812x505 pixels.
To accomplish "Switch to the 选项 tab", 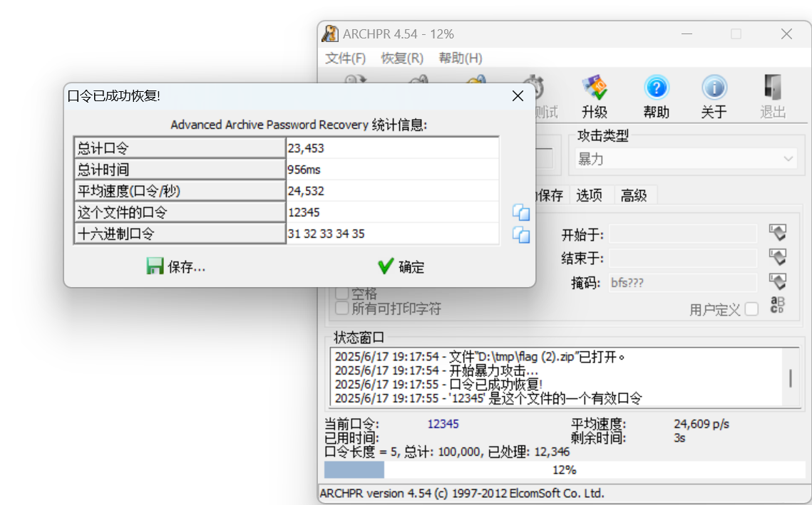I will [x=590, y=195].
